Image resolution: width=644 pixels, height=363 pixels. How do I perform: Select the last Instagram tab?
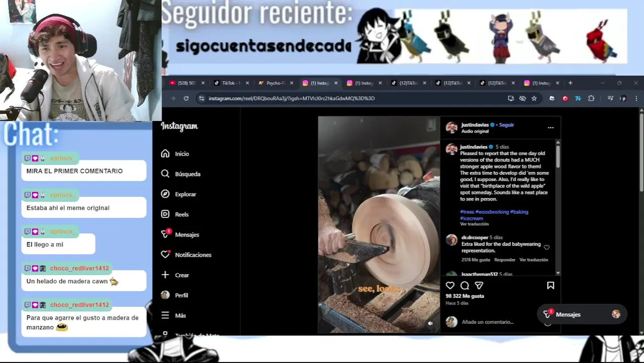tap(540, 83)
